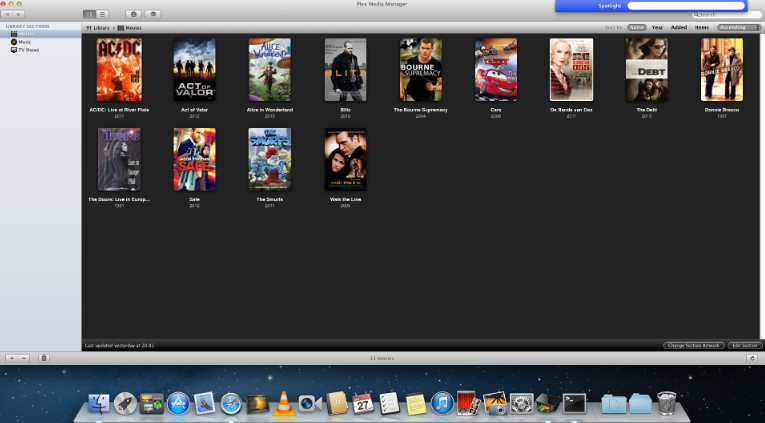This screenshot has width=765, height=423.
Task: Click the Change Section Artwork button
Action: point(694,345)
